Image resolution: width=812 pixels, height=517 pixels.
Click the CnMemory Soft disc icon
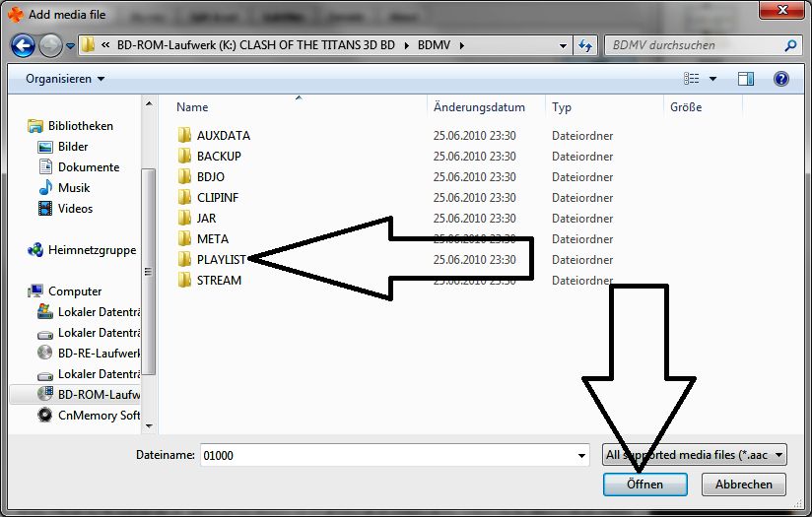point(45,415)
